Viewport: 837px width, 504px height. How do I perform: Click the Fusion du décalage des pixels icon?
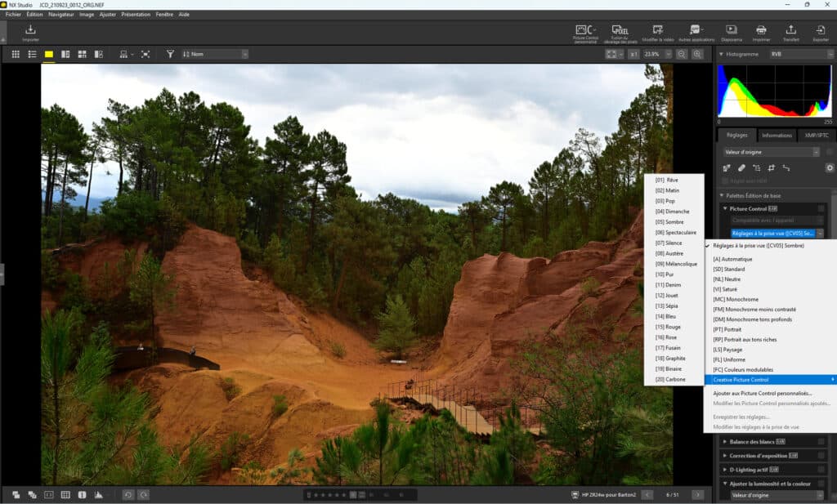620,30
